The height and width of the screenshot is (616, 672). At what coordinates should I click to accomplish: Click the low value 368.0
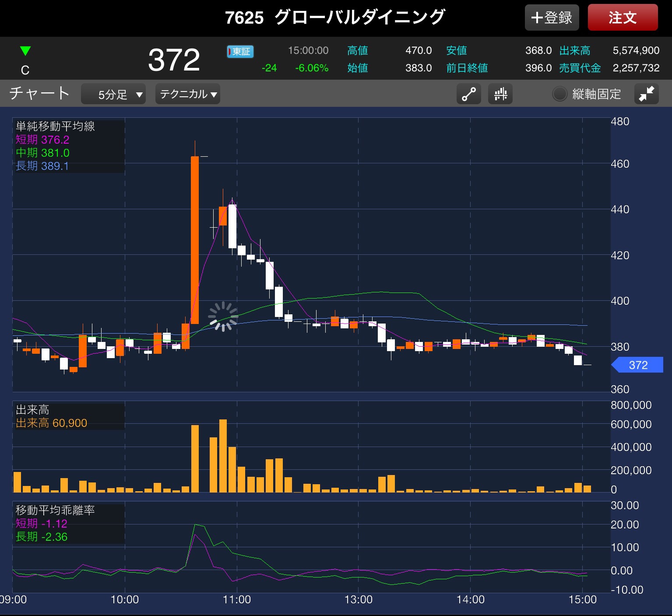pyautogui.click(x=538, y=51)
